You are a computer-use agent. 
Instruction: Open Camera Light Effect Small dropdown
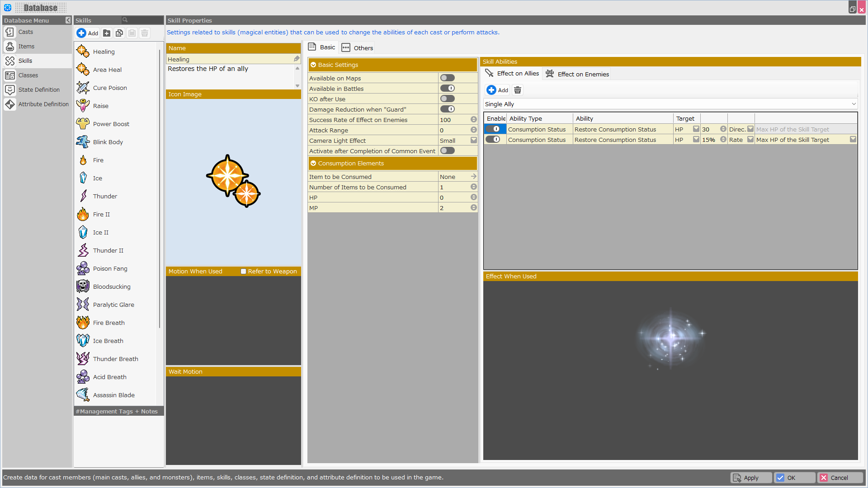(x=473, y=141)
